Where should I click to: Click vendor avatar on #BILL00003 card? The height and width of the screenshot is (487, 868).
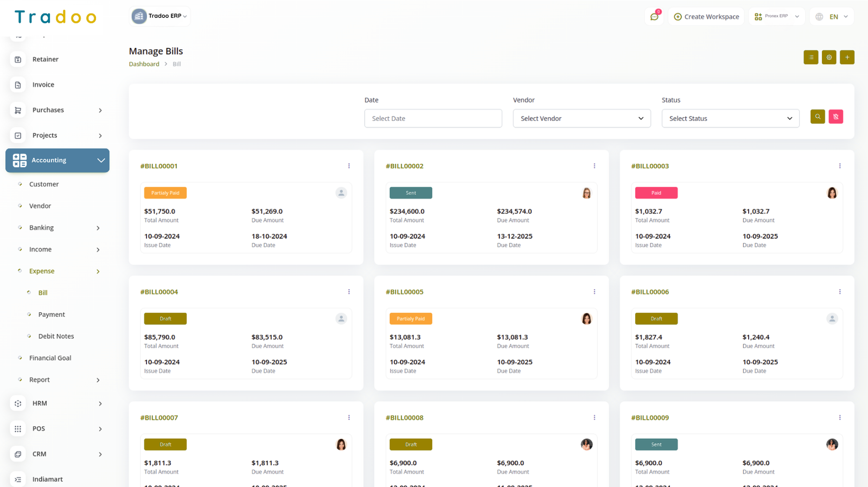point(832,193)
